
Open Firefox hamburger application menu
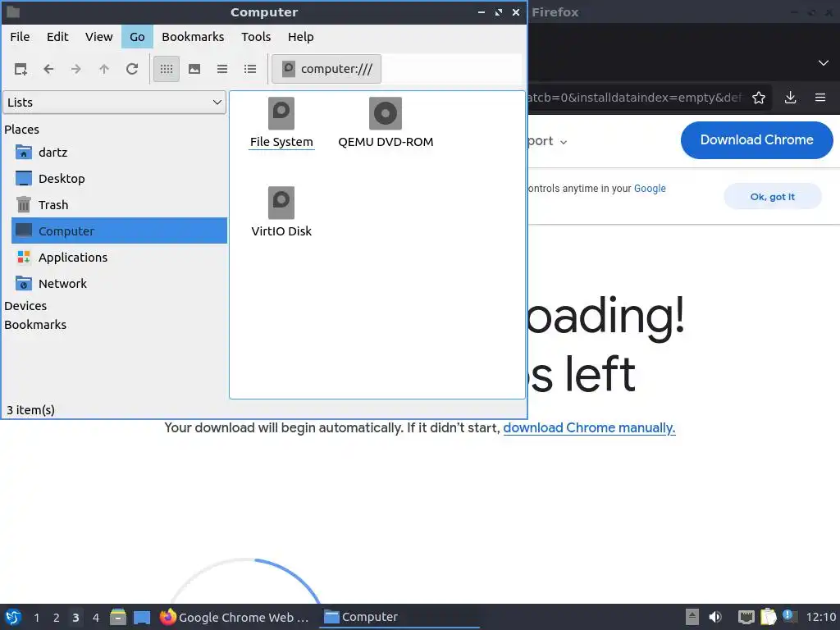click(x=820, y=98)
